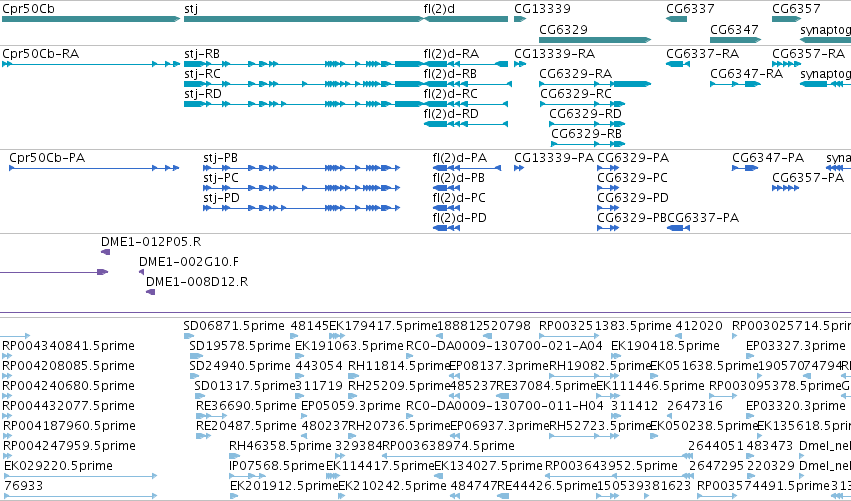851x501 pixels.
Task: Click the RC0-DA0009-130700-011-H04 label
Action: pos(505,406)
